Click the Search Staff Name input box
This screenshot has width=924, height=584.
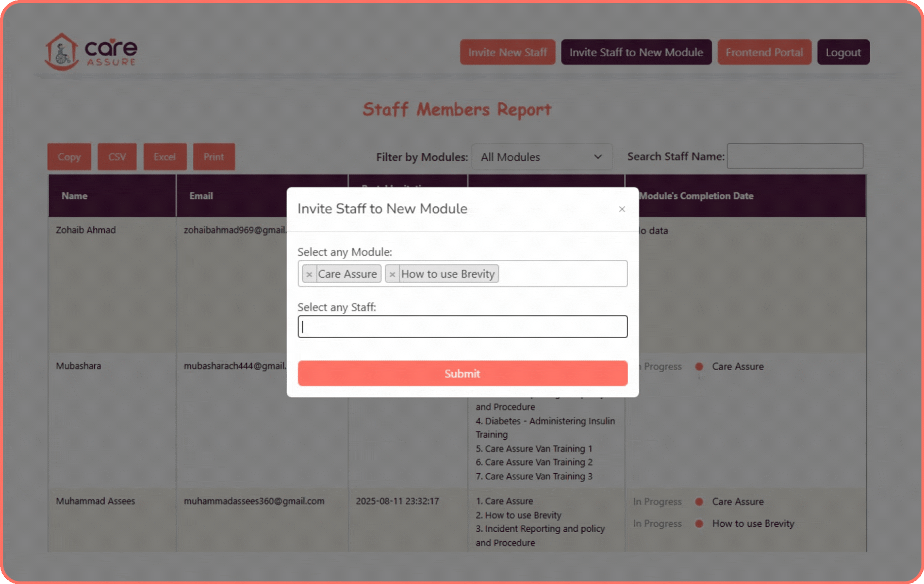(795, 156)
